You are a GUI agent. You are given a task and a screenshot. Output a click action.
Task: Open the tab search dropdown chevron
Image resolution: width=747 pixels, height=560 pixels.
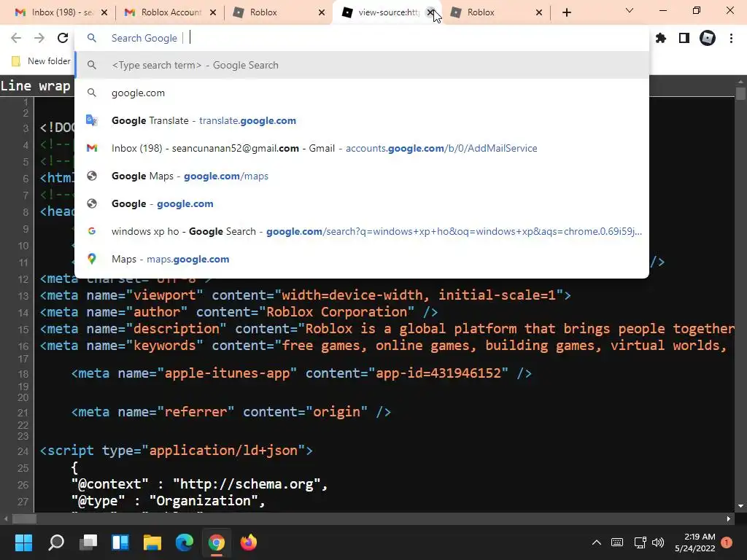click(630, 10)
